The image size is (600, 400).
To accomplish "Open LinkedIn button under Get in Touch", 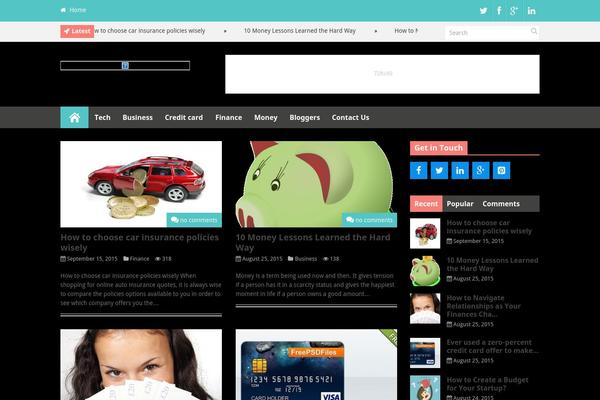I will point(460,170).
